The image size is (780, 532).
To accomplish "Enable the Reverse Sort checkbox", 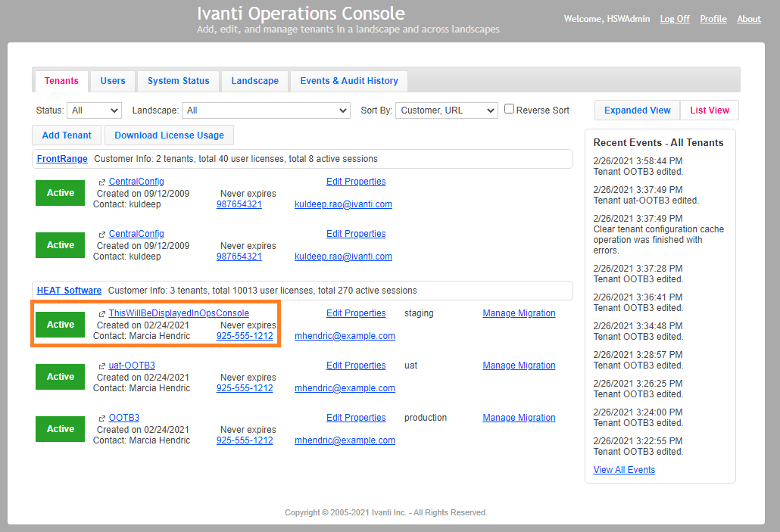I will click(509, 109).
